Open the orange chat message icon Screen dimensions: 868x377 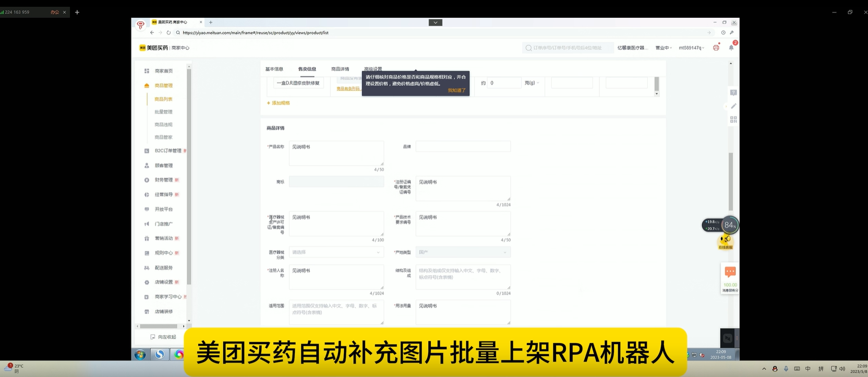tap(730, 272)
